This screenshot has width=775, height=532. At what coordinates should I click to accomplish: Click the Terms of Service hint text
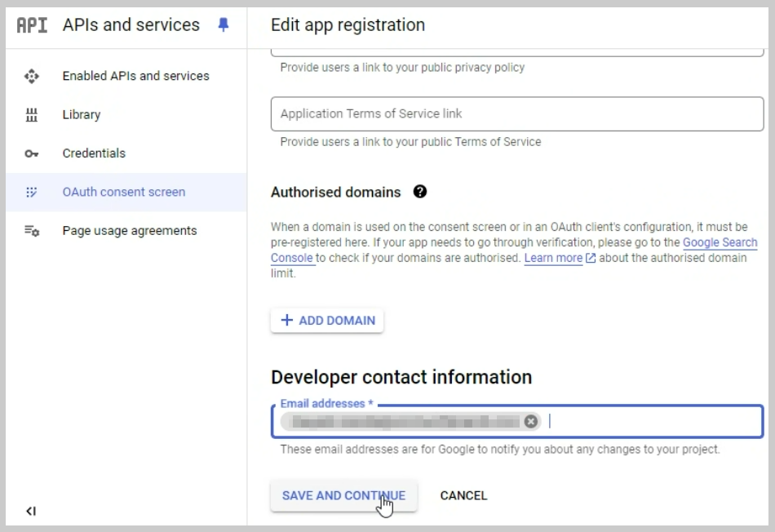pos(410,142)
